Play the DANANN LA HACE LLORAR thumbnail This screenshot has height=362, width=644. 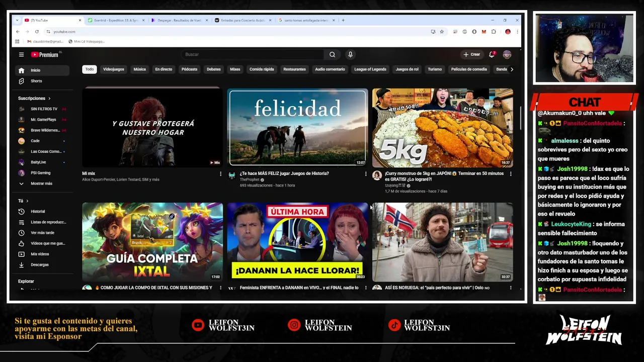pyautogui.click(x=297, y=242)
